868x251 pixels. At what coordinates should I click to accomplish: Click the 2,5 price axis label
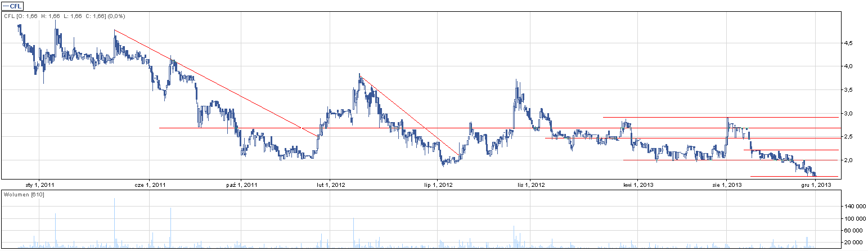point(847,137)
